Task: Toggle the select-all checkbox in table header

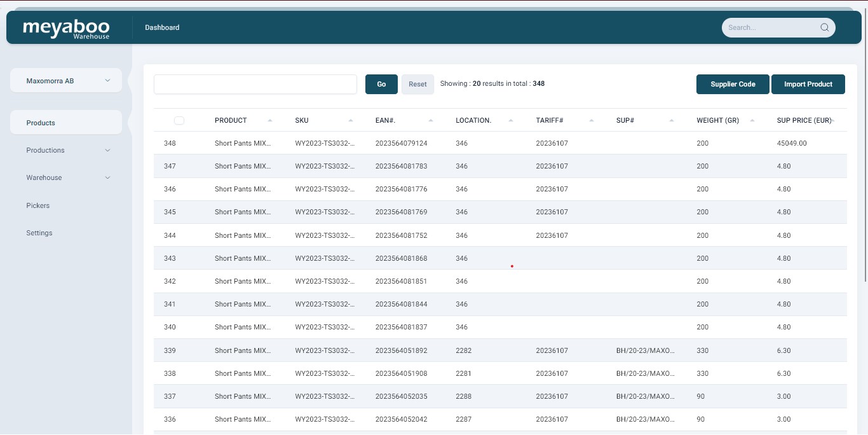Action: pos(179,120)
